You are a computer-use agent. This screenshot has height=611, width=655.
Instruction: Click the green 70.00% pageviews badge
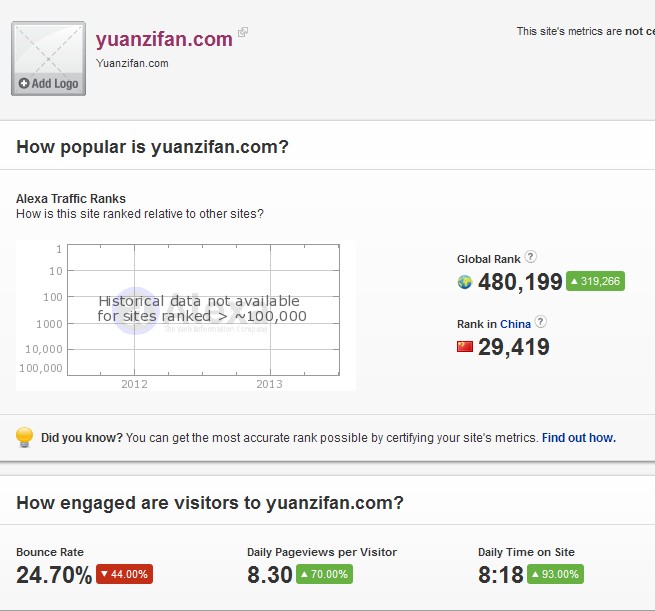coord(324,574)
